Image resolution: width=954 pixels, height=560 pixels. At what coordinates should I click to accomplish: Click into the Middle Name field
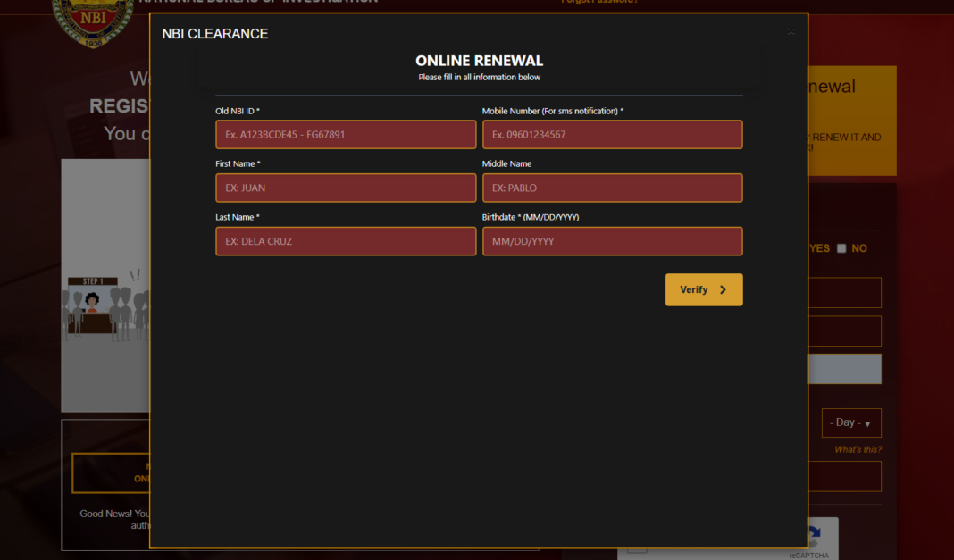tap(612, 188)
